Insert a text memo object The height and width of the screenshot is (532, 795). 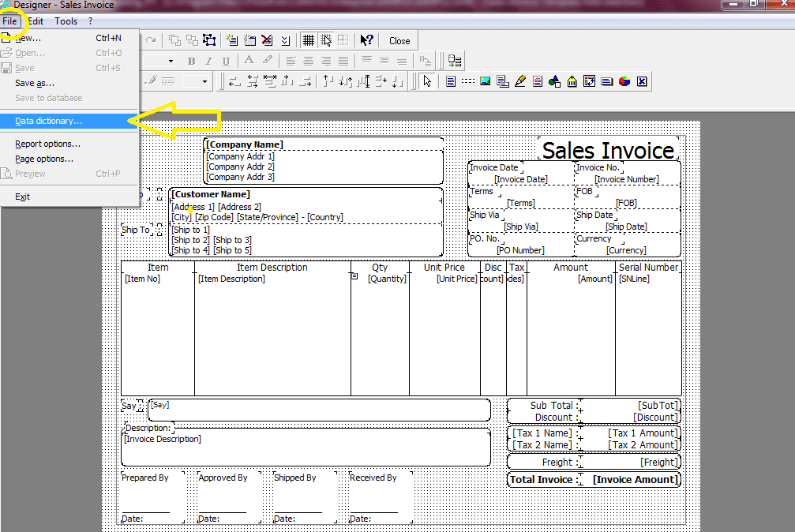[x=450, y=81]
